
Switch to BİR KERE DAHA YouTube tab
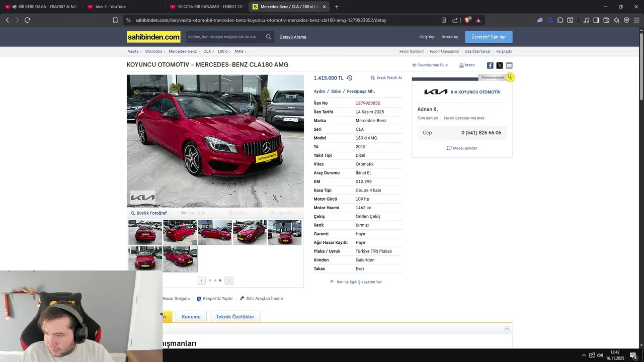point(41,7)
